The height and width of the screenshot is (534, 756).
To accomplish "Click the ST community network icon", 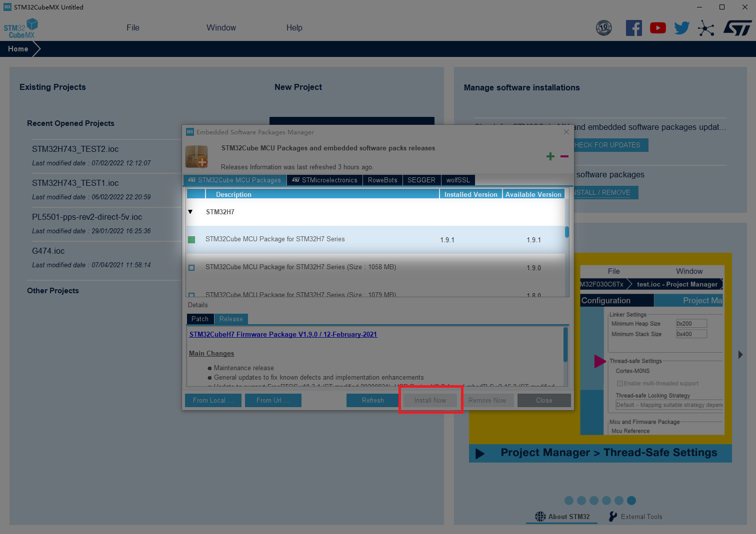I will coord(706,28).
